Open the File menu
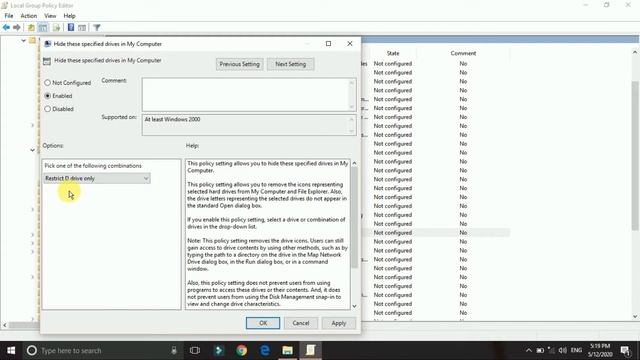Image resolution: width=640 pixels, height=360 pixels. [9, 16]
